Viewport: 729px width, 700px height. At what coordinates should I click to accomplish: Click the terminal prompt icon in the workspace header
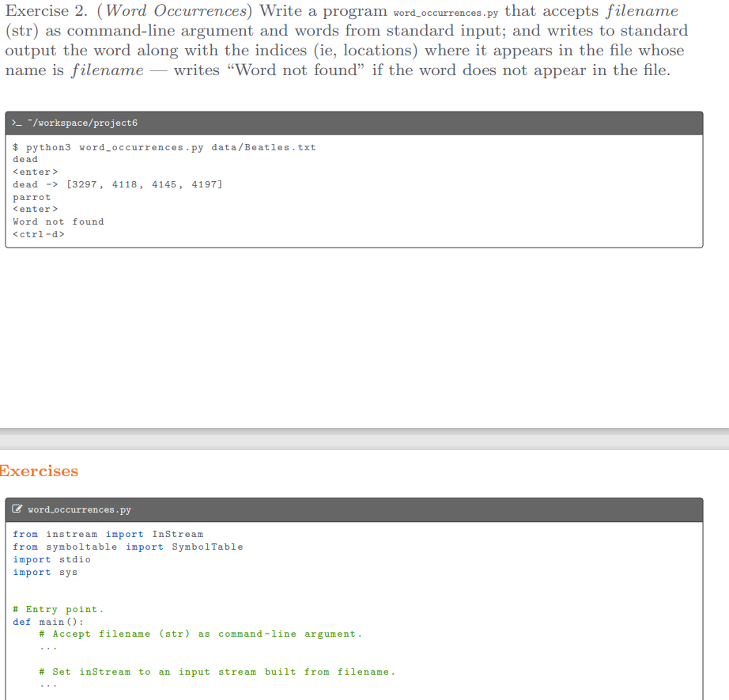click(x=16, y=123)
